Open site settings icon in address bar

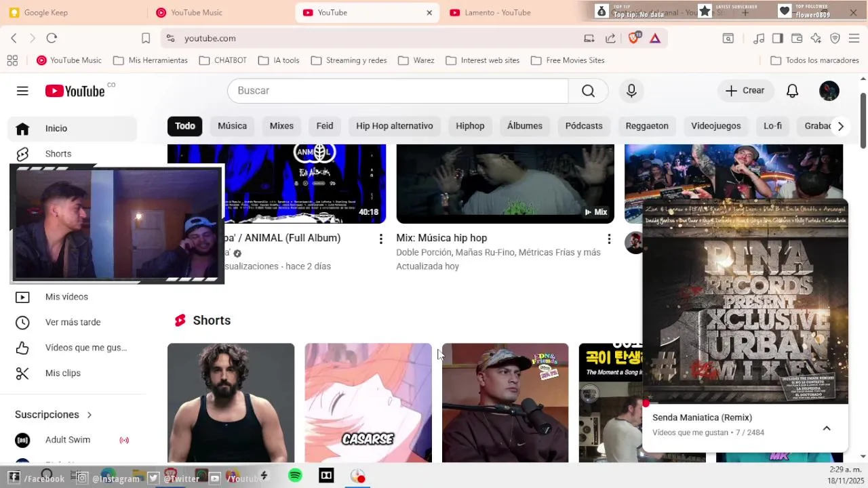pos(171,39)
